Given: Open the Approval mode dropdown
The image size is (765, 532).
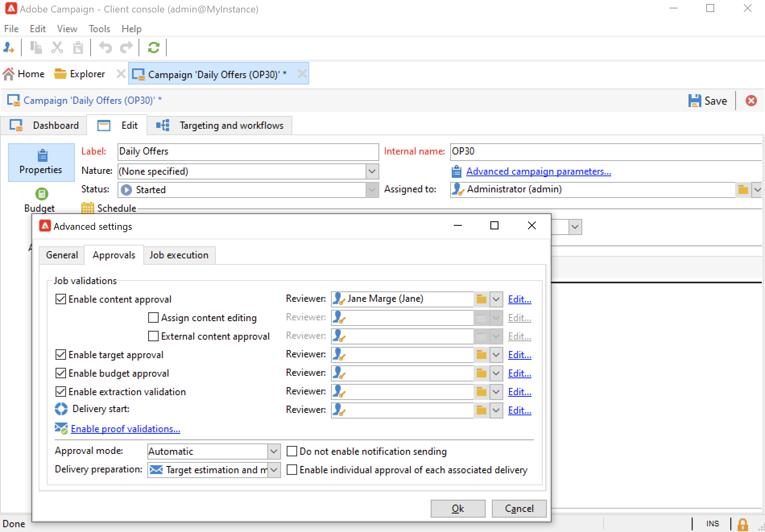Looking at the screenshot, I should [x=274, y=451].
